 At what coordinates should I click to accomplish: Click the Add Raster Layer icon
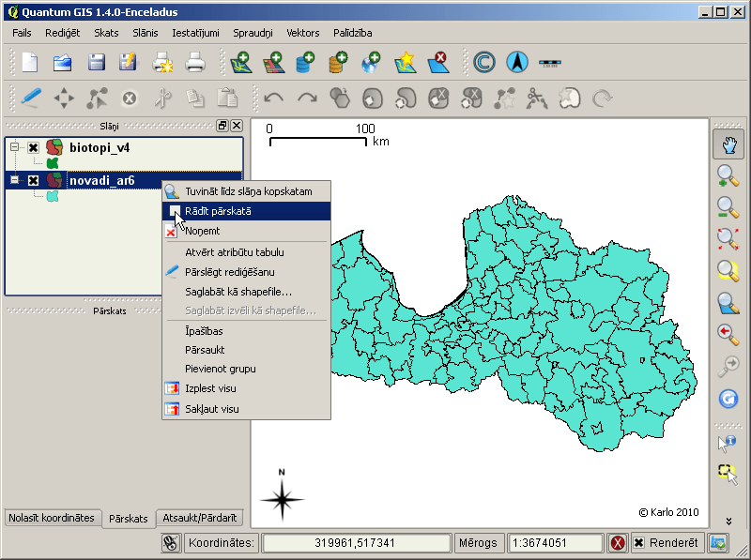(274, 63)
